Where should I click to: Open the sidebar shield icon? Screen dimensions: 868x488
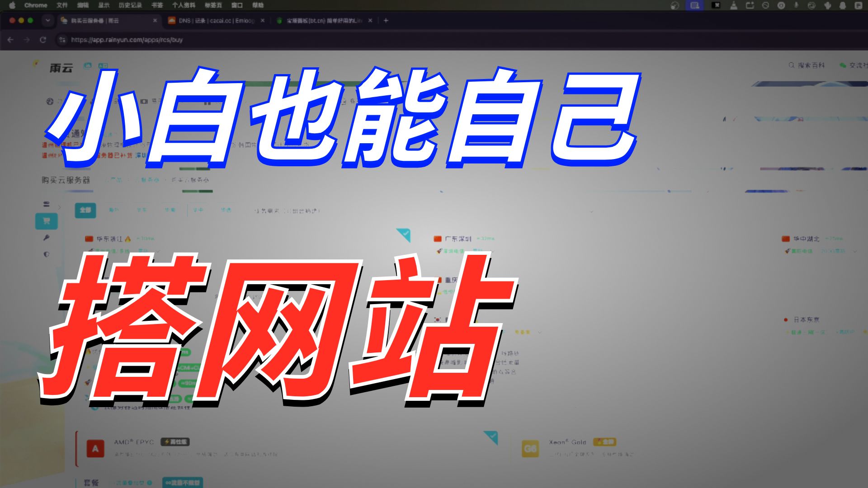click(46, 254)
